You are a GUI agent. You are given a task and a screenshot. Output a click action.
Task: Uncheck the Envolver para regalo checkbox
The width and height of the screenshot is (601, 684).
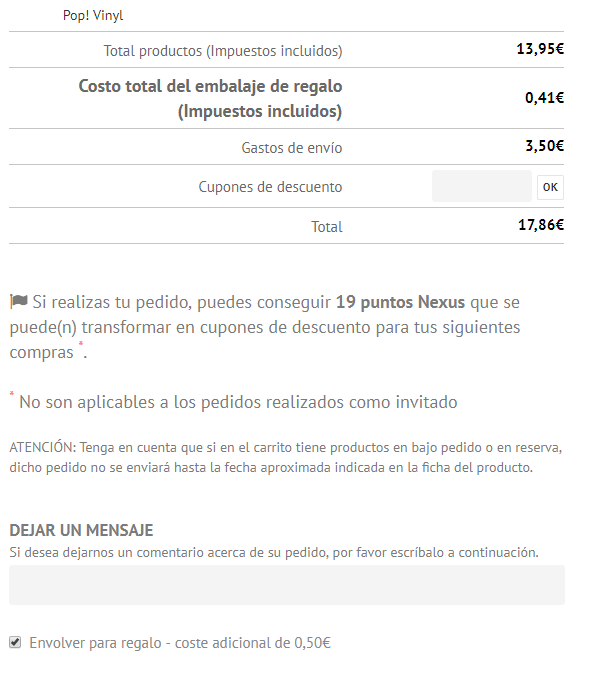15,642
